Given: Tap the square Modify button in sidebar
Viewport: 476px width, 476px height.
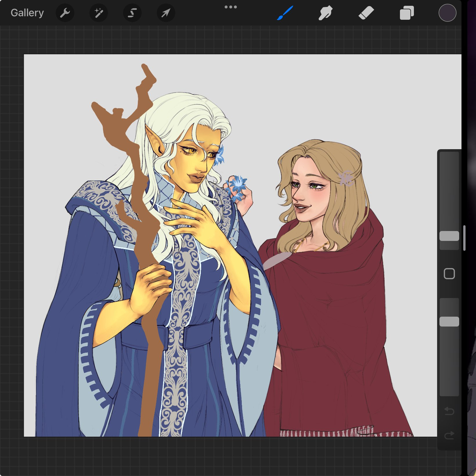Looking at the screenshot, I should click(449, 274).
